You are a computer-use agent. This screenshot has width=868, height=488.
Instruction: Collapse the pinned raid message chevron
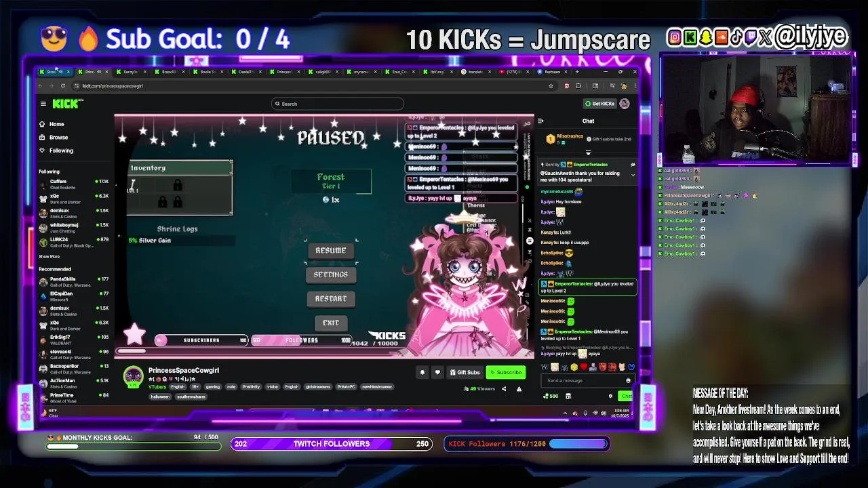point(633,174)
